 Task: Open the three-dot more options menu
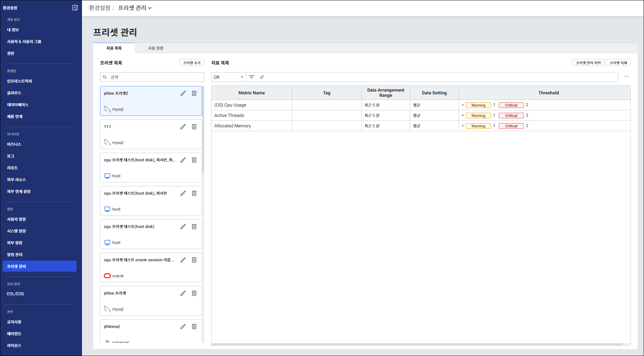pyautogui.click(x=626, y=77)
